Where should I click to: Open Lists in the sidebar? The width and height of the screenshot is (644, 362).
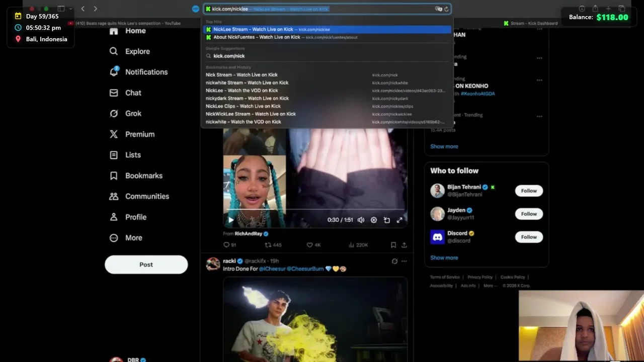point(125,155)
